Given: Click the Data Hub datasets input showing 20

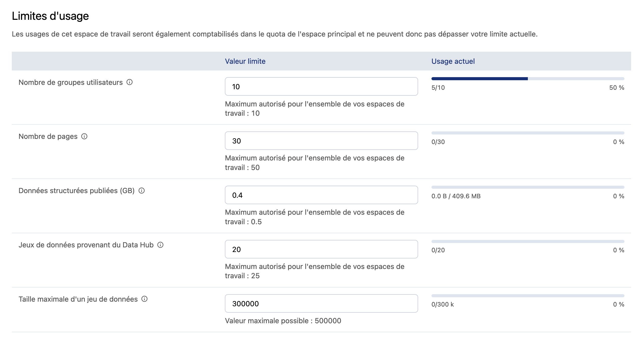Looking at the screenshot, I should click(321, 249).
